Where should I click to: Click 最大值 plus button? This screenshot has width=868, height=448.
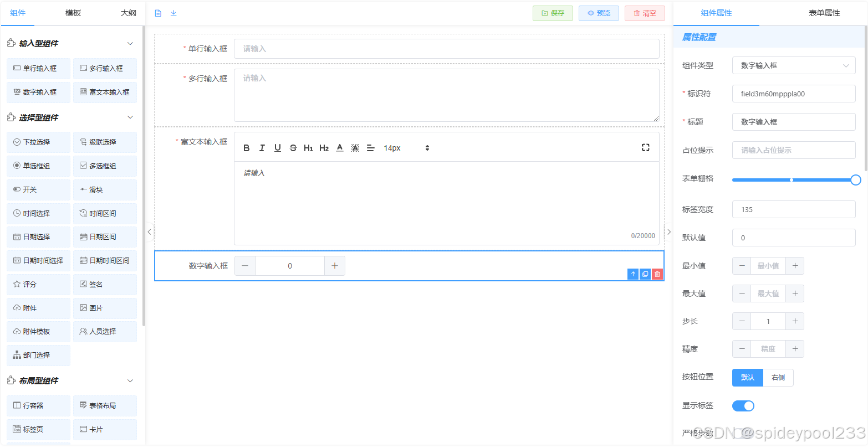795,293
